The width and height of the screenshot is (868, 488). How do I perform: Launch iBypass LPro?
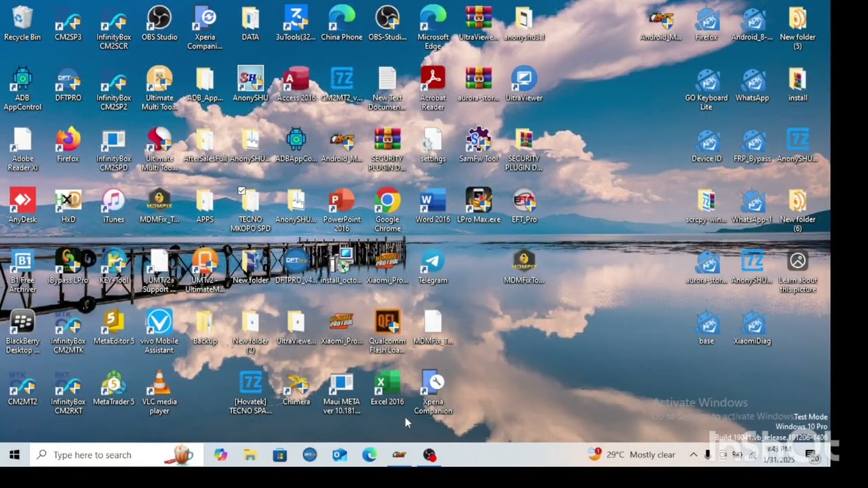pos(68,266)
